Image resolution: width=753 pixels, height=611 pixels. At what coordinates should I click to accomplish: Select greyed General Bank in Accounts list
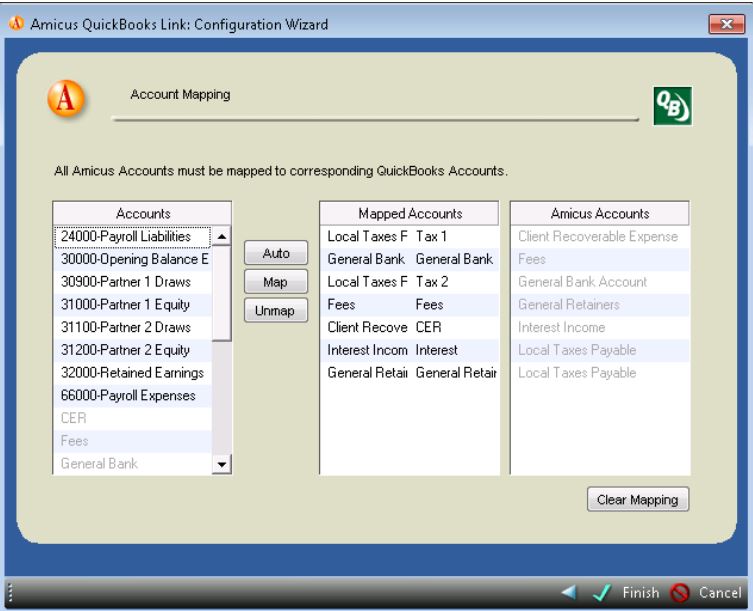[133, 464]
